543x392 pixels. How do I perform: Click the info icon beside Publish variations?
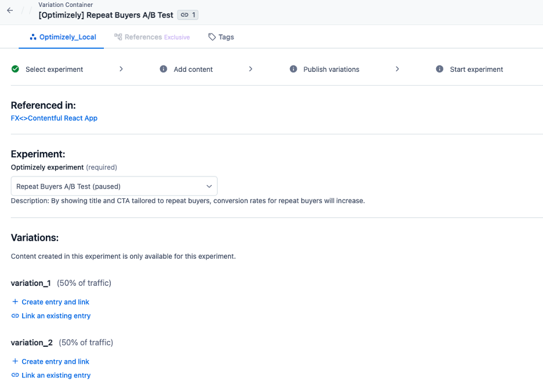point(294,69)
